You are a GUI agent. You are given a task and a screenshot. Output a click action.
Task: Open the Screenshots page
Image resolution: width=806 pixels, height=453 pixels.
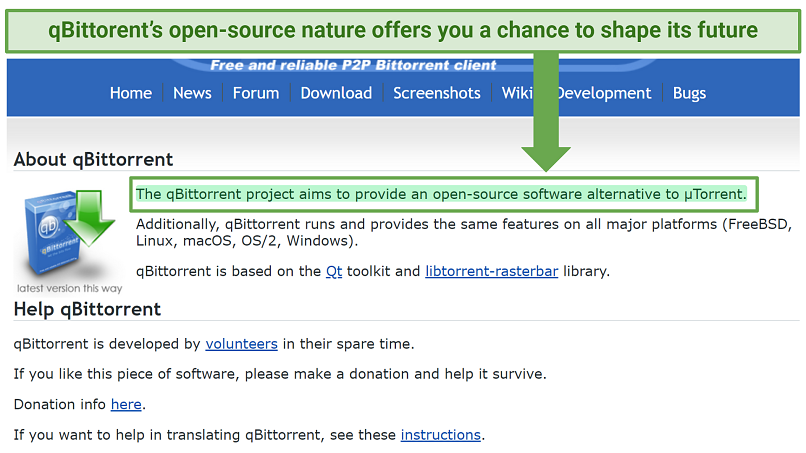(436, 93)
